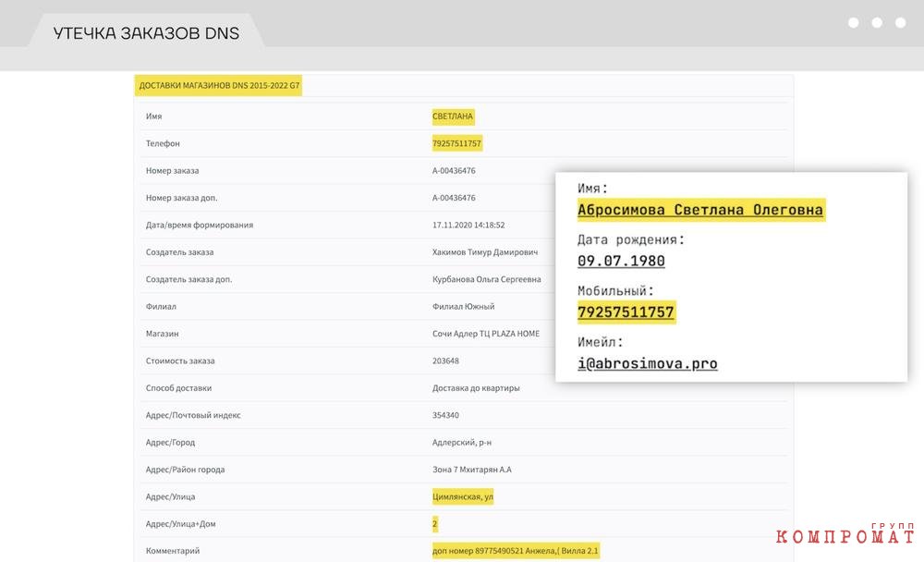The height and width of the screenshot is (562, 924).
Task: Open link Абросимова Светлана Олеговна
Action: [700, 210]
